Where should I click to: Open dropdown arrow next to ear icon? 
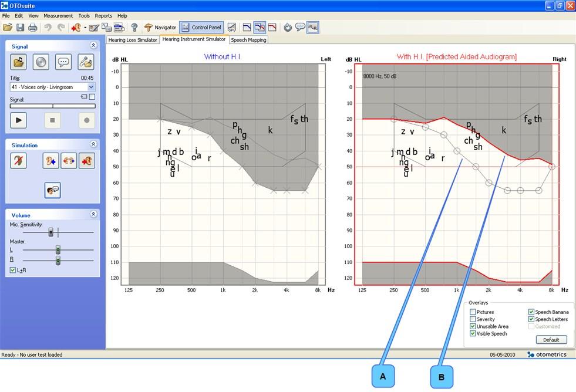[85, 28]
